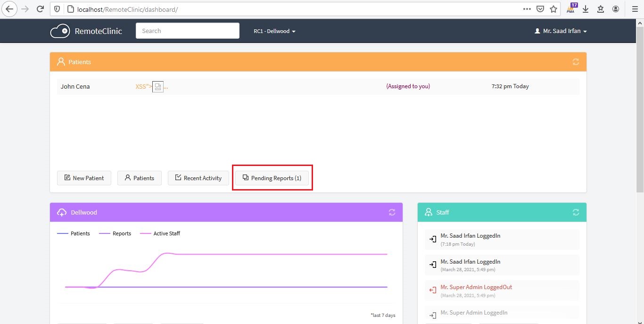Click the Pocket save icon
The width and height of the screenshot is (644, 324).
click(540, 9)
